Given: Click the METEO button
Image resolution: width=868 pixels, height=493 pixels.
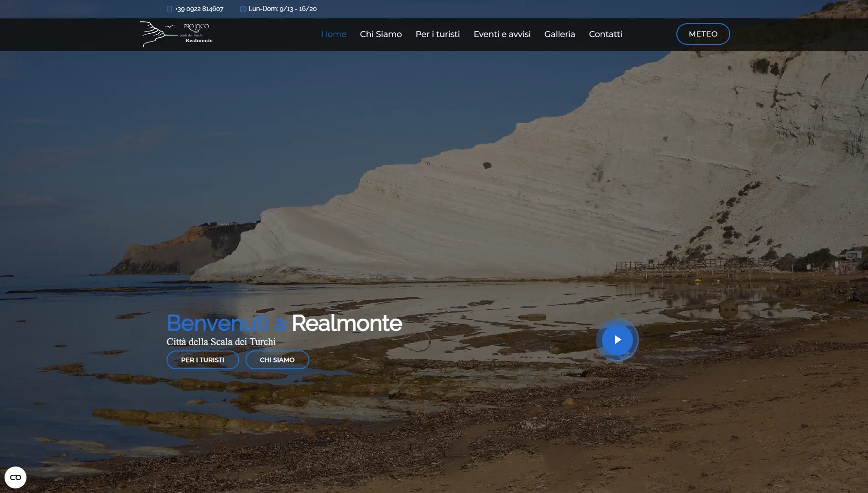Looking at the screenshot, I should pos(703,34).
